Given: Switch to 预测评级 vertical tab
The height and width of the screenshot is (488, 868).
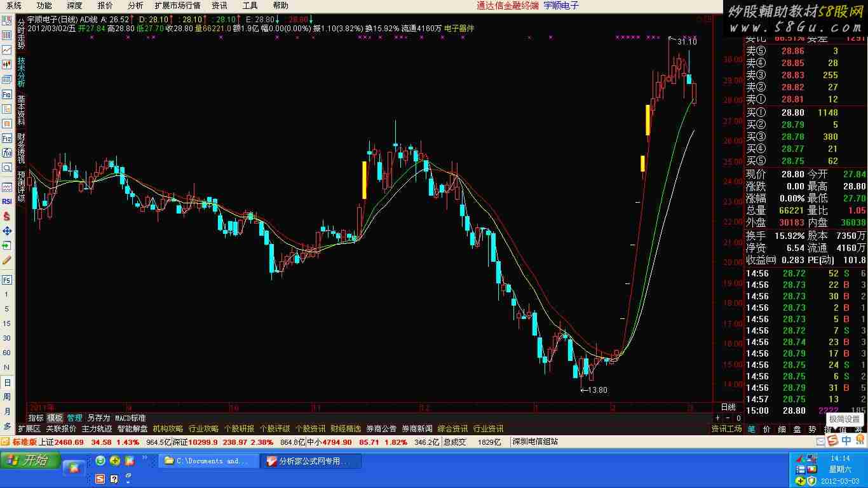Looking at the screenshot, I should coord(21,186).
